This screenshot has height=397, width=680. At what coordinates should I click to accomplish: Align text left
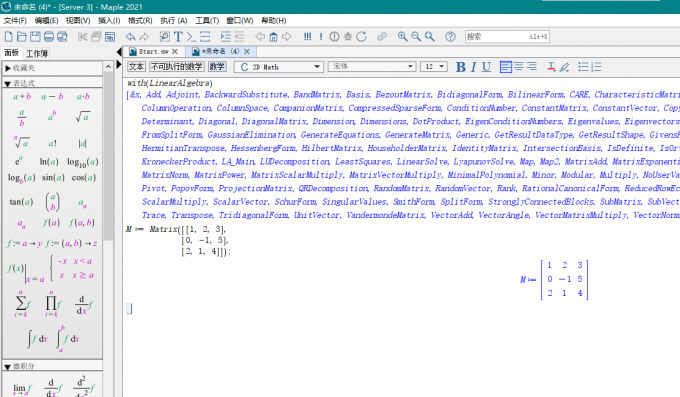[x=506, y=67]
